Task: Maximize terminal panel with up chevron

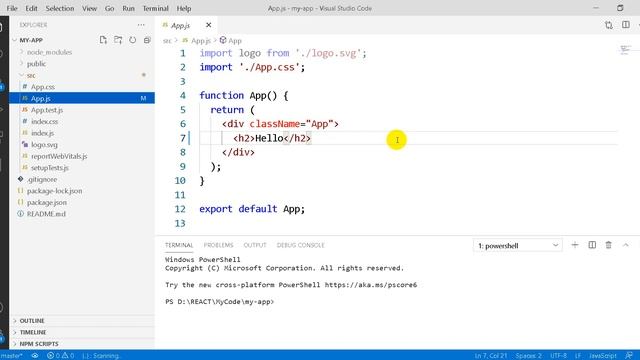Action: click(x=626, y=245)
